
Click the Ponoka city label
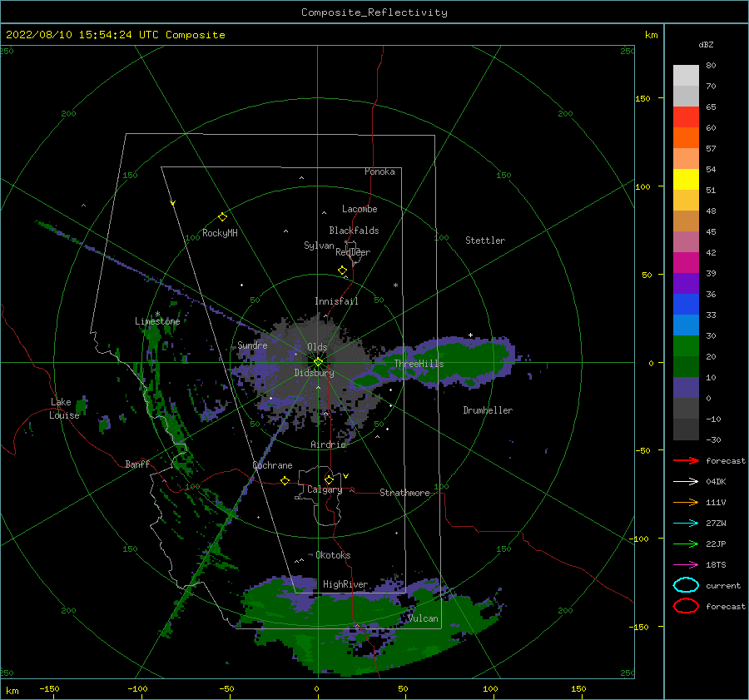[x=379, y=171]
